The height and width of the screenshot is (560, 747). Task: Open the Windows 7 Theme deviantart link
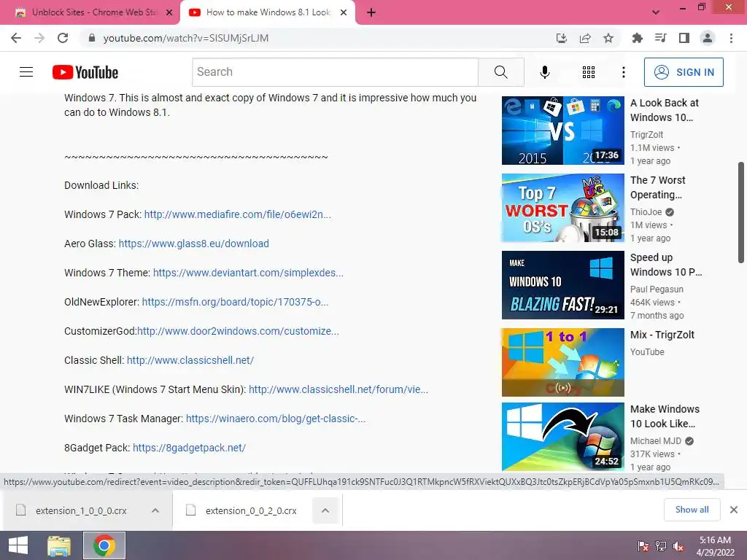click(x=248, y=273)
